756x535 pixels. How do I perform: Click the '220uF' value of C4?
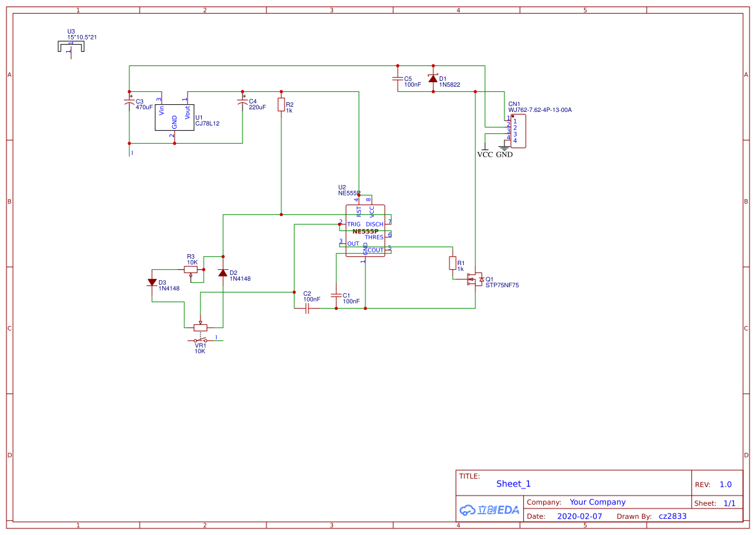(257, 107)
